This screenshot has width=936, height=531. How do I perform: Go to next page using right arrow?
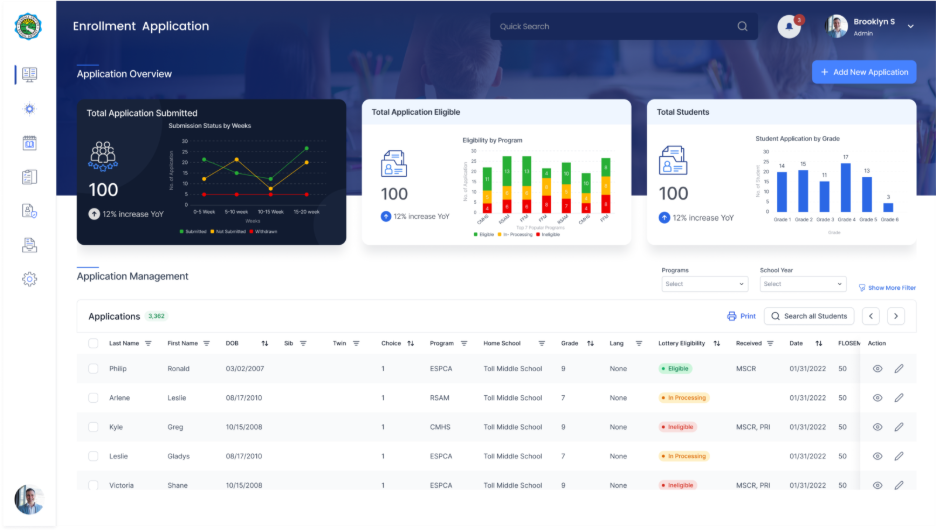click(896, 316)
